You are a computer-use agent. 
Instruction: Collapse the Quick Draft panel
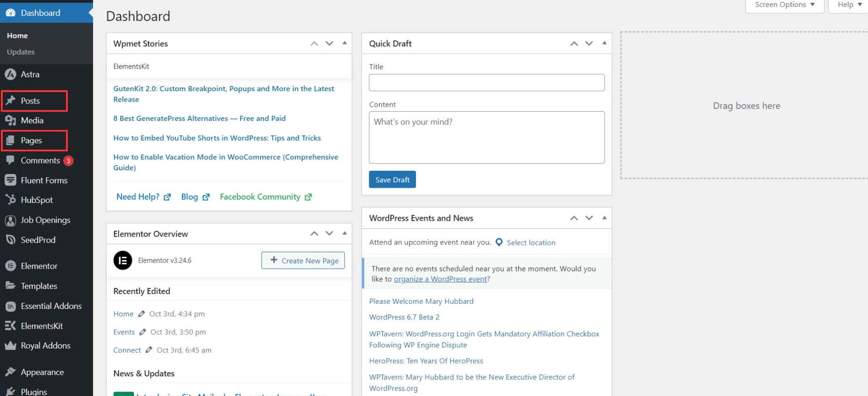tap(605, 43)
